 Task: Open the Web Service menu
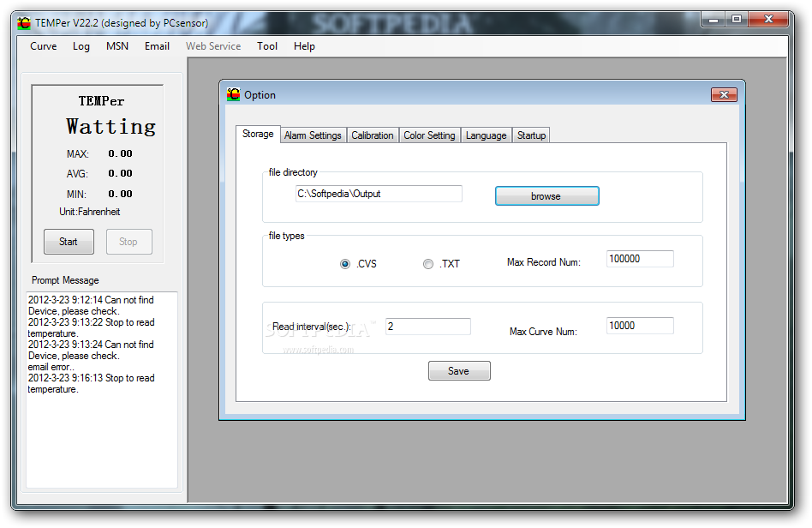coord(213,46)
